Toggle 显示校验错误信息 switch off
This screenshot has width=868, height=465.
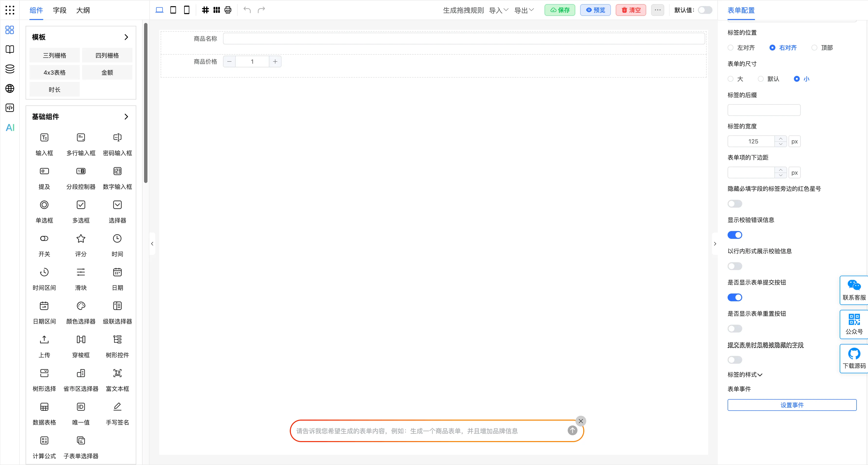pos(735,235)
